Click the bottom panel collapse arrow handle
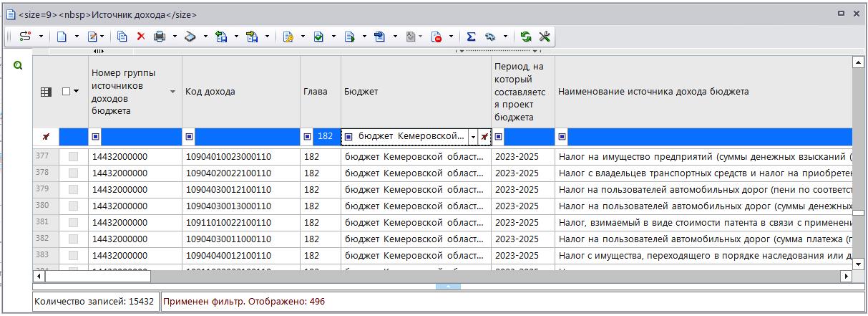Viewport: 868px width, 316px height. [448, 287]
